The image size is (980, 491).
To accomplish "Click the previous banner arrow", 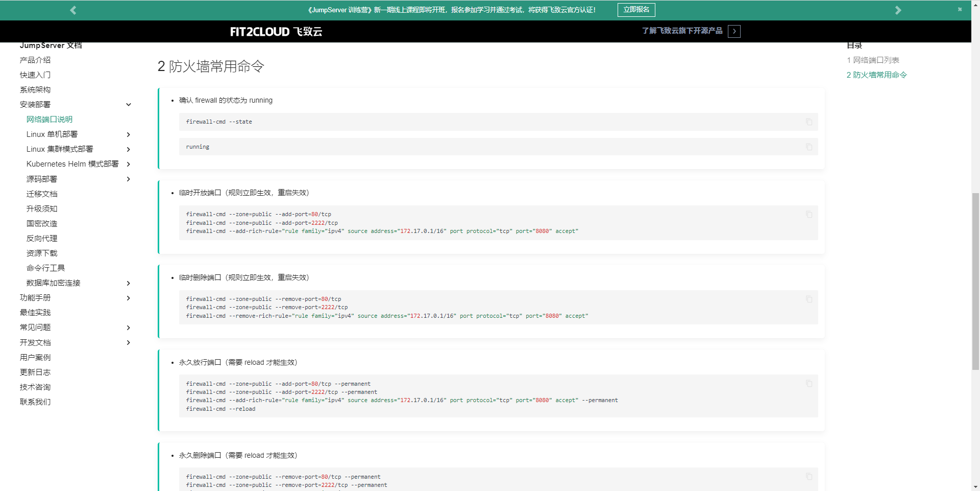I will [73, 10].
